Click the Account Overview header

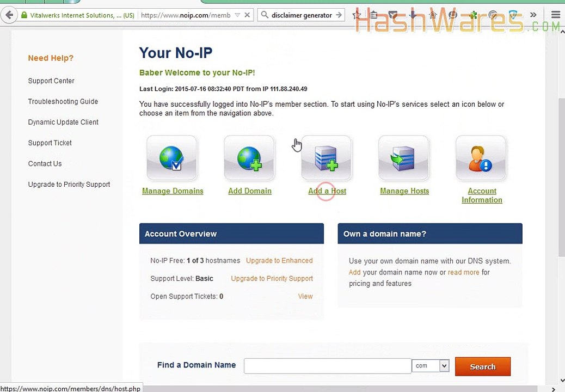coord(231,234)
